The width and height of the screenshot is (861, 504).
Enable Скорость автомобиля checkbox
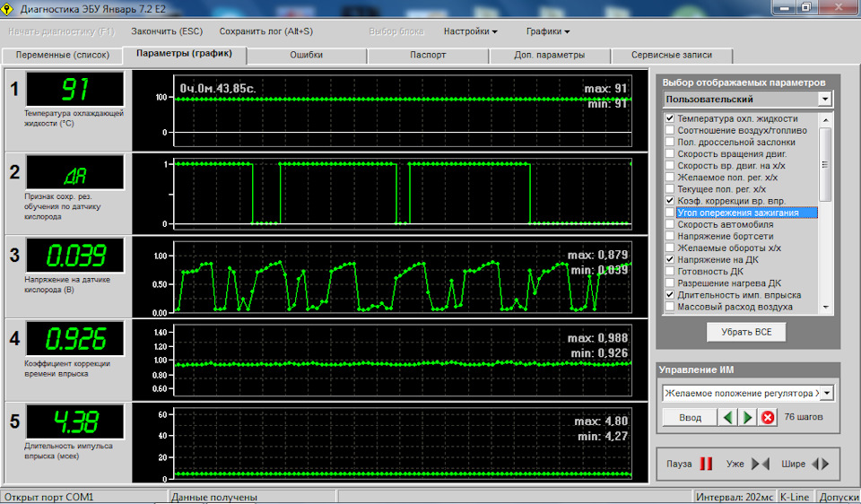click(x=670, y=224)
